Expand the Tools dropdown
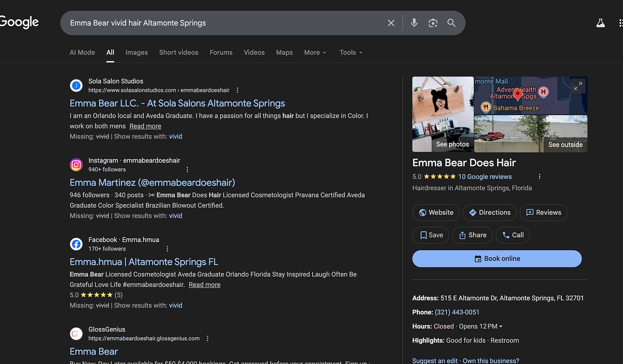This screenshot has height=364, width=623. 351,52
